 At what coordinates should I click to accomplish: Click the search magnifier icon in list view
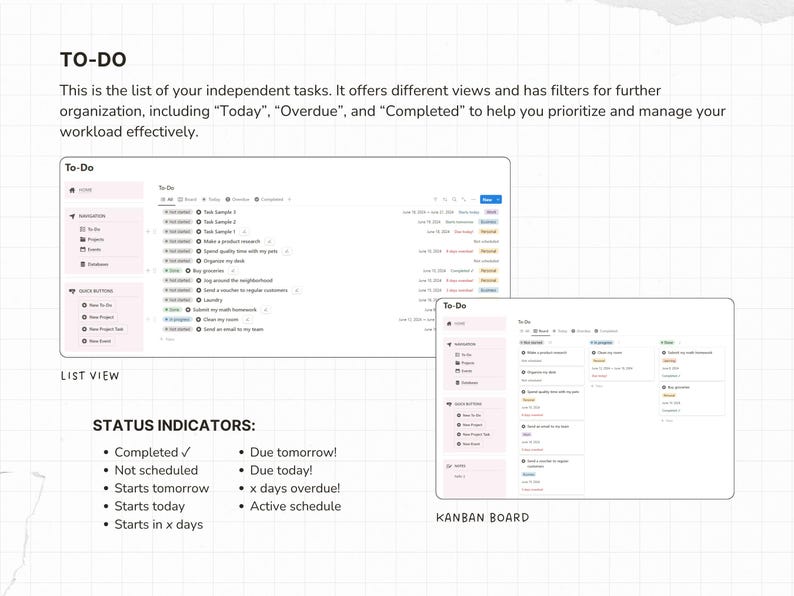tap(454, 200)
